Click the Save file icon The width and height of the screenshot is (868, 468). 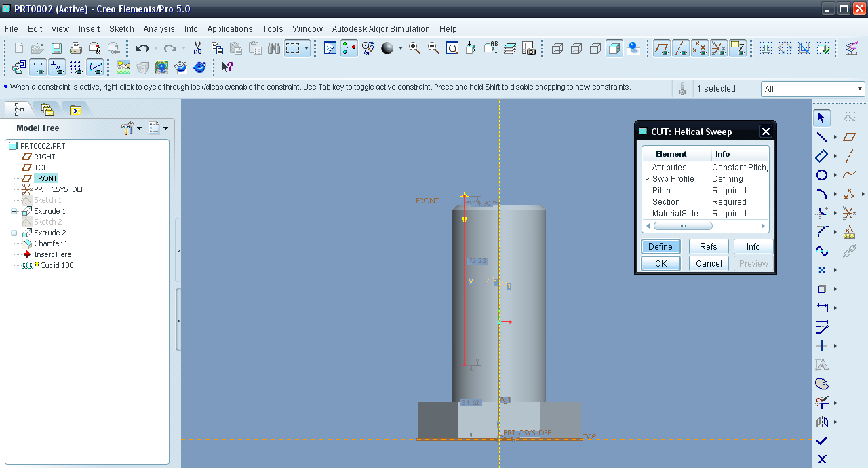(x=57, y=48)
